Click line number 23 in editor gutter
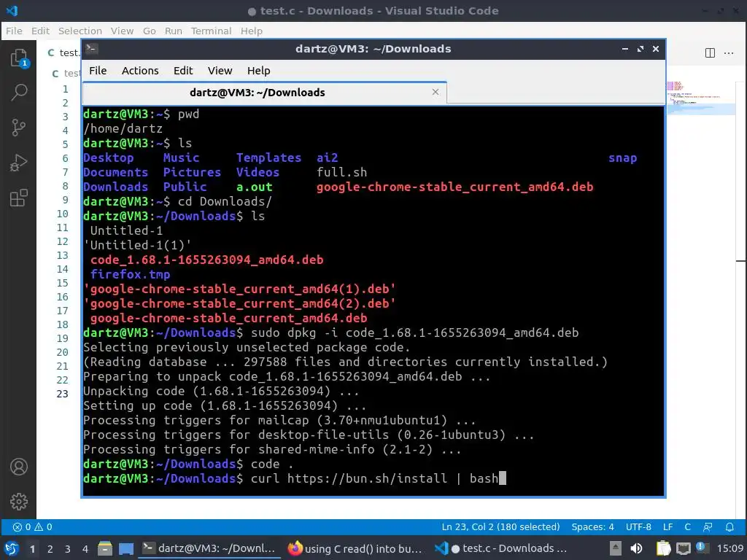Image resolution: width=747 pixels, height=560 pixels. point(63,394)
